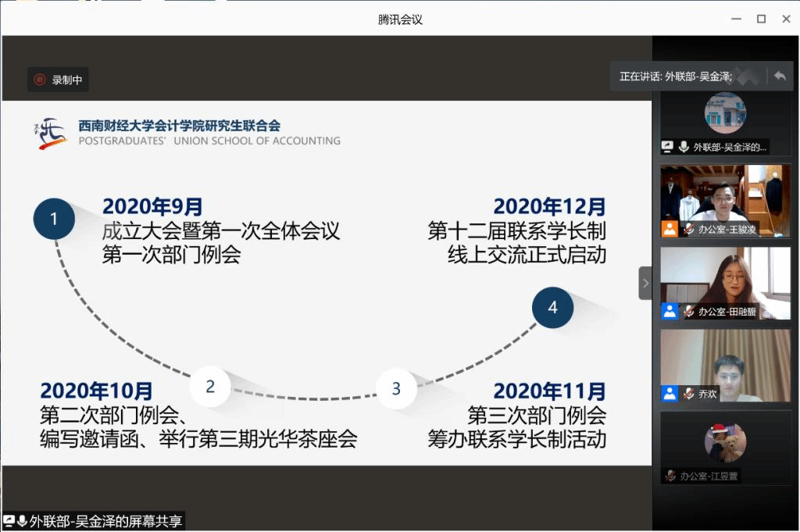Click the muted mic icon for 乔欢

point(689,394)
